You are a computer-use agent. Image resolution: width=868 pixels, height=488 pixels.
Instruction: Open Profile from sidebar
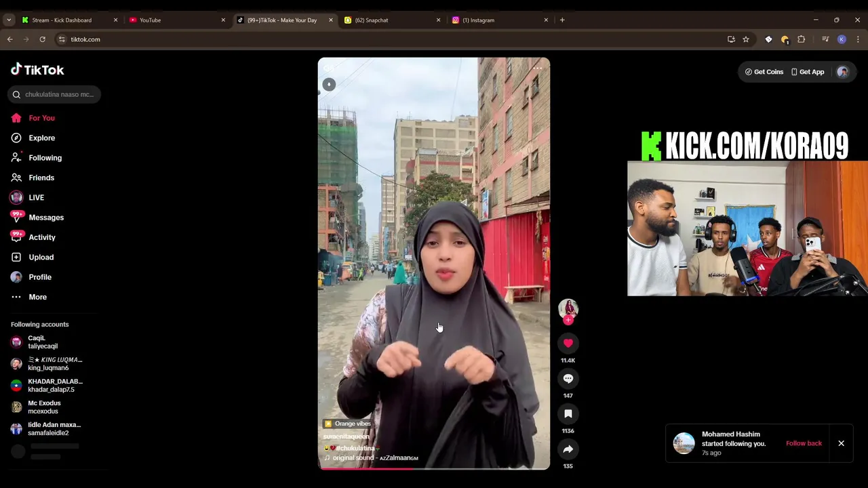tap(31, 277)
